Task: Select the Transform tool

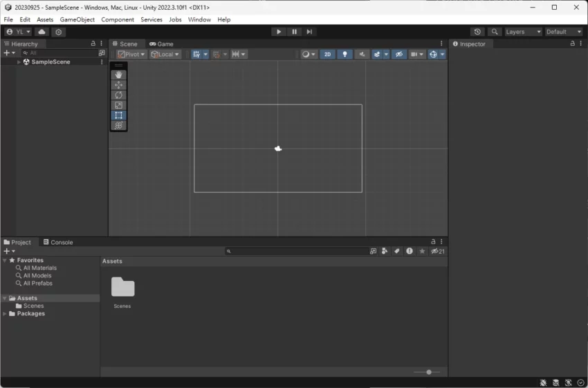Action: [x=118, y=126]
